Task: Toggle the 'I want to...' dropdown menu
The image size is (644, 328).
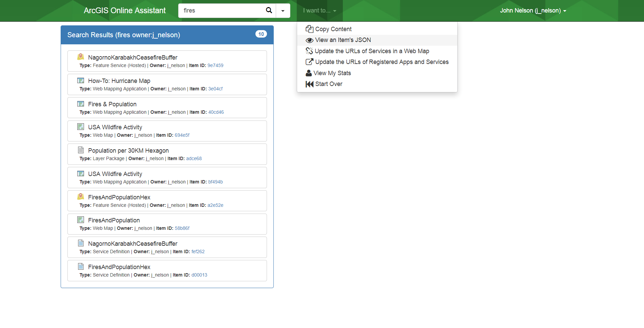Action: point(319,10)
